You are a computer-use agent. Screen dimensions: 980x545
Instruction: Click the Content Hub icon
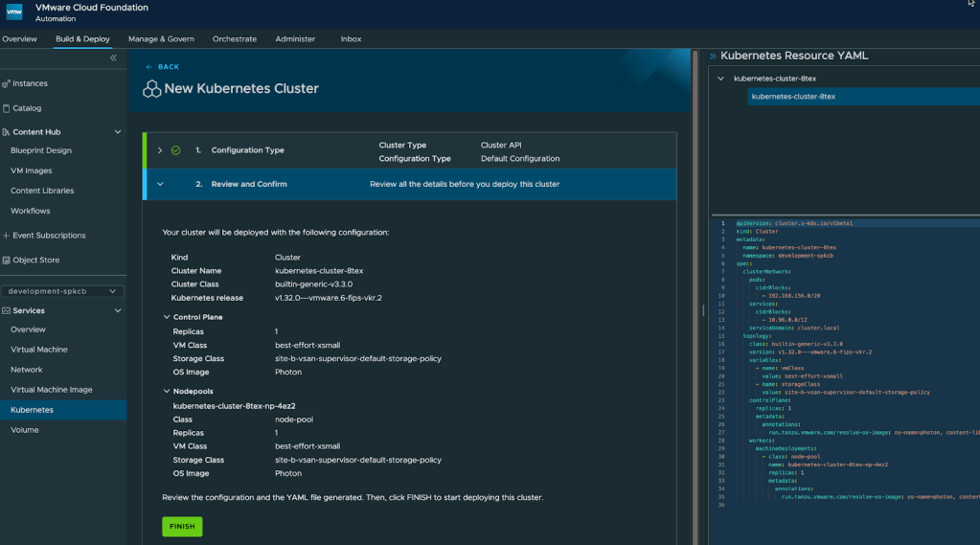(6, 132)
